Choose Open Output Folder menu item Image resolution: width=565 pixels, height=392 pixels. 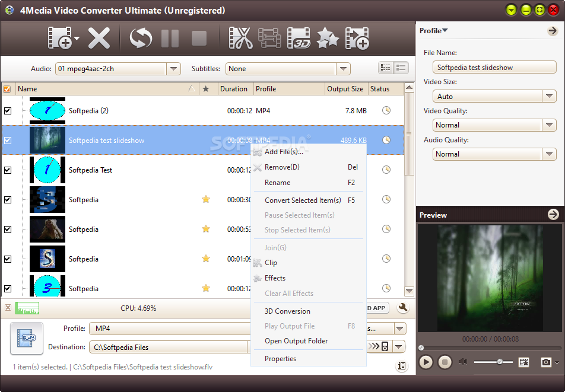point(309,341)
